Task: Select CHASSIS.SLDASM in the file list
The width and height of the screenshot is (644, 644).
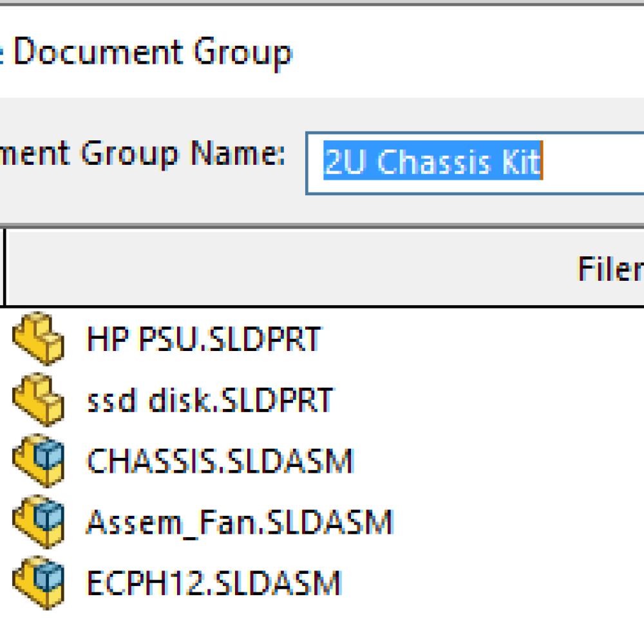Action: (x=220, y=461)
